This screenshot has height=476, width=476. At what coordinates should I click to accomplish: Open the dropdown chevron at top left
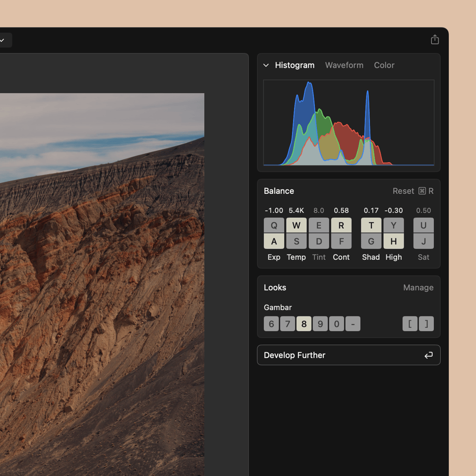point(2,40)
